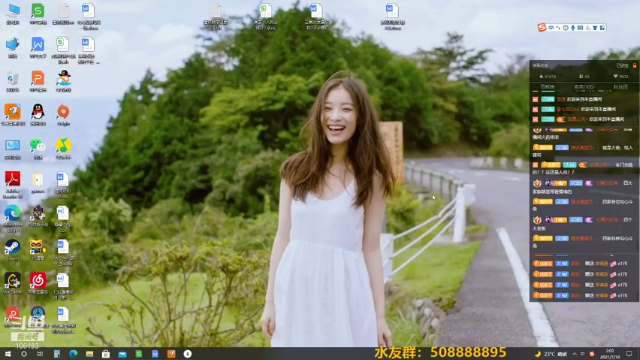The height and width of the screenshot is (360, 640).
Task: Launch the Origin game client
Action: 63,114
